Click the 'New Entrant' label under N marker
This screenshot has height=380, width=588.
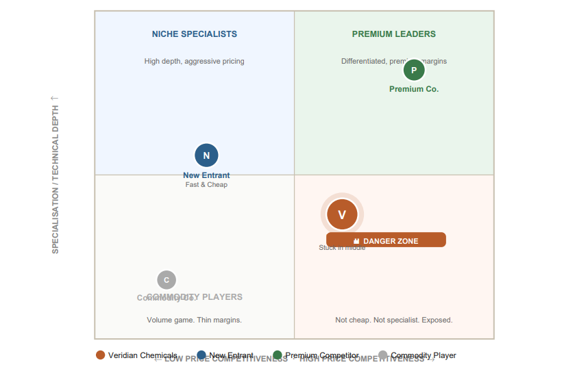click(x=206, y=175)
